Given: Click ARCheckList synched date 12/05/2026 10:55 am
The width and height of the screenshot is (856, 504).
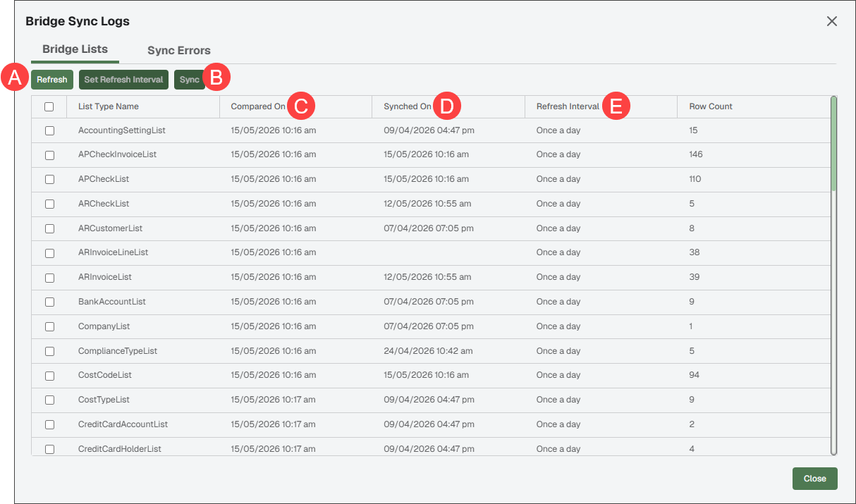Looking at the screenshot, I should tap(427, 204).
